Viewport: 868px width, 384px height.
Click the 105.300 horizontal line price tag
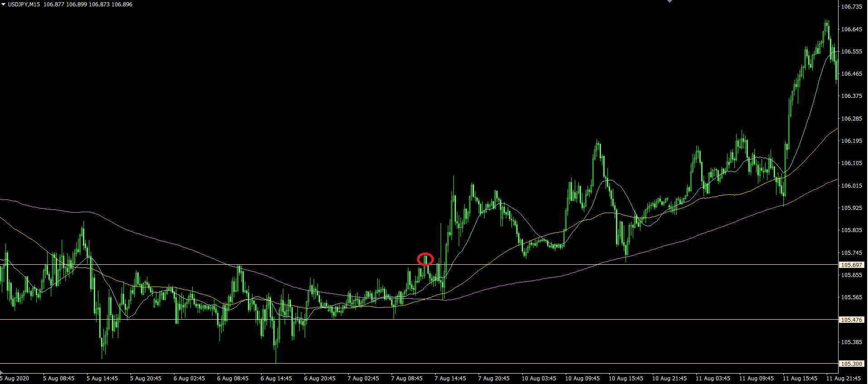click(x=852, y=364)
